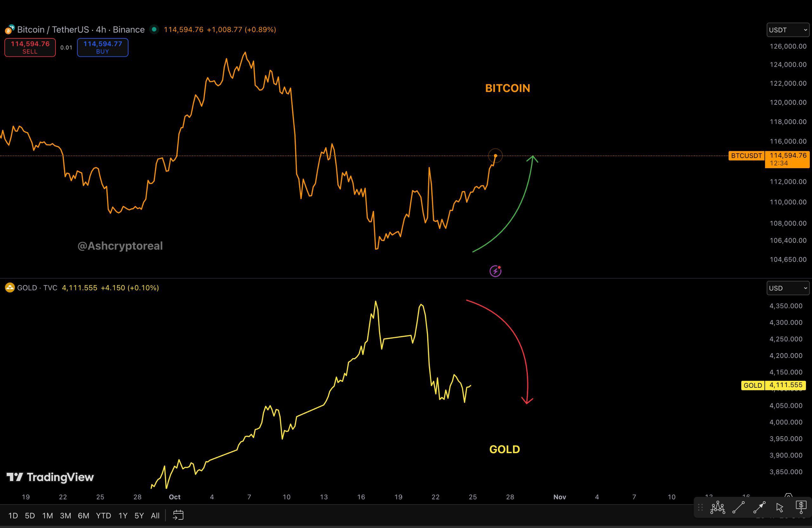Click the 4,111.555 gold header price
The width and height of the screenshot is (812, 528).
[80, 288]
